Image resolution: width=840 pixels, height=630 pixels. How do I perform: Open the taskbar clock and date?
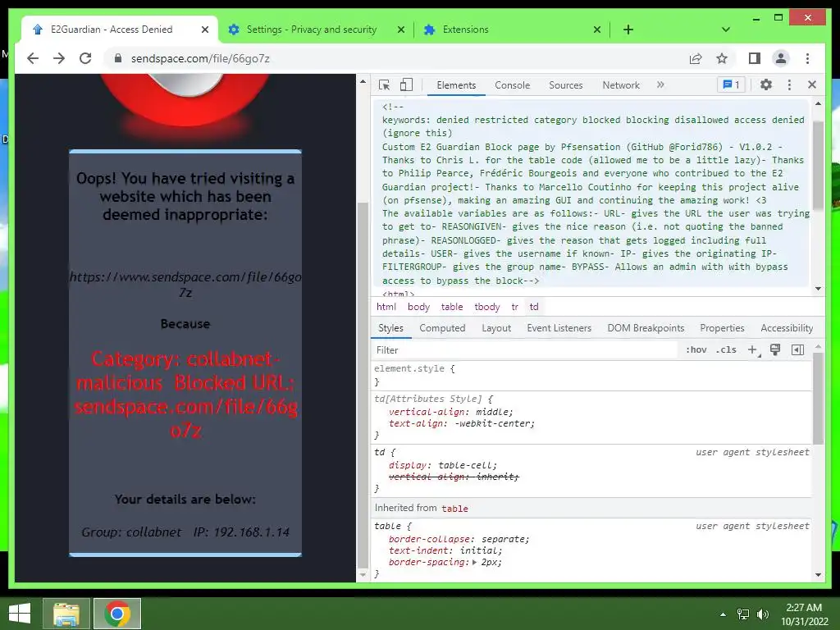[804, 614]
